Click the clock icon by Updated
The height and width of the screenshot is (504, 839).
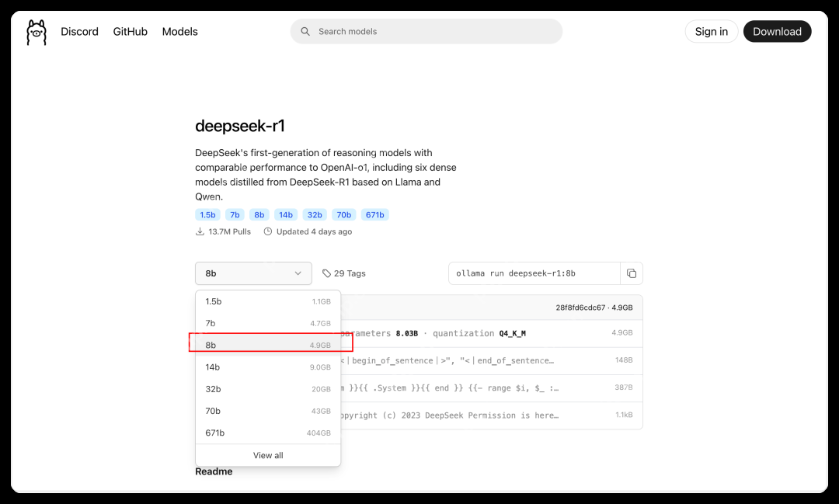pyautogui.click(x=268, y=231)
